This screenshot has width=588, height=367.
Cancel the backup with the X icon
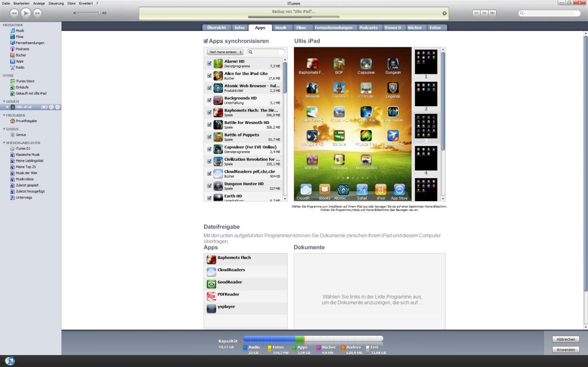click(x=444, y=13)
